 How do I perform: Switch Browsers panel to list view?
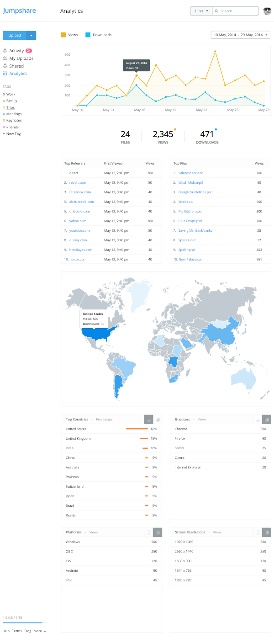258,419
